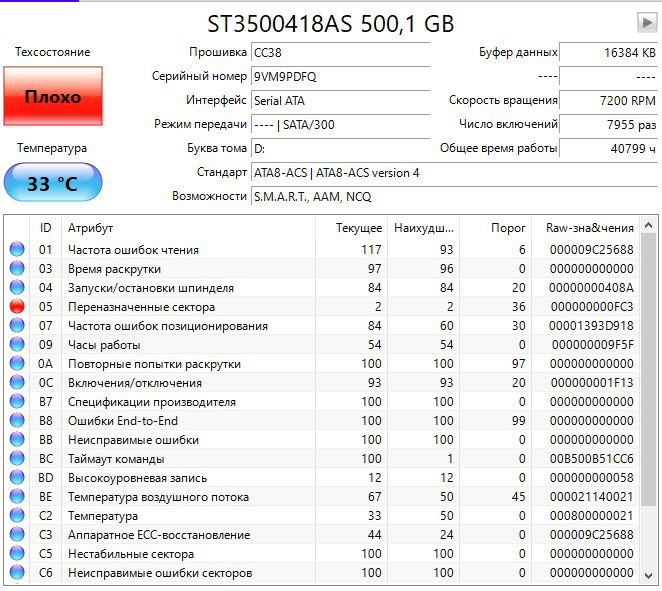
Task: Click the Стандарт field ATA8-ACS
Action: [x=454, y=173]
